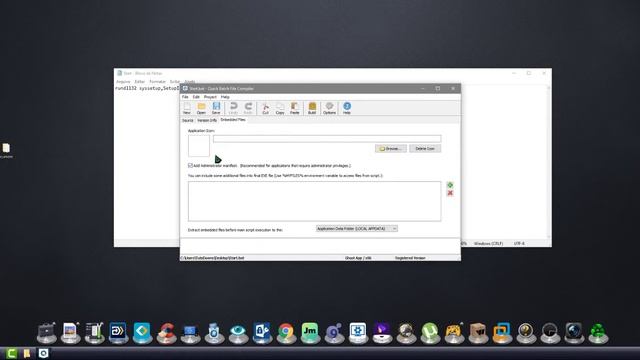The image size is (640, 360).
Task: Open Notepad's Arquivo menu
Action: (x=123, y=82)
